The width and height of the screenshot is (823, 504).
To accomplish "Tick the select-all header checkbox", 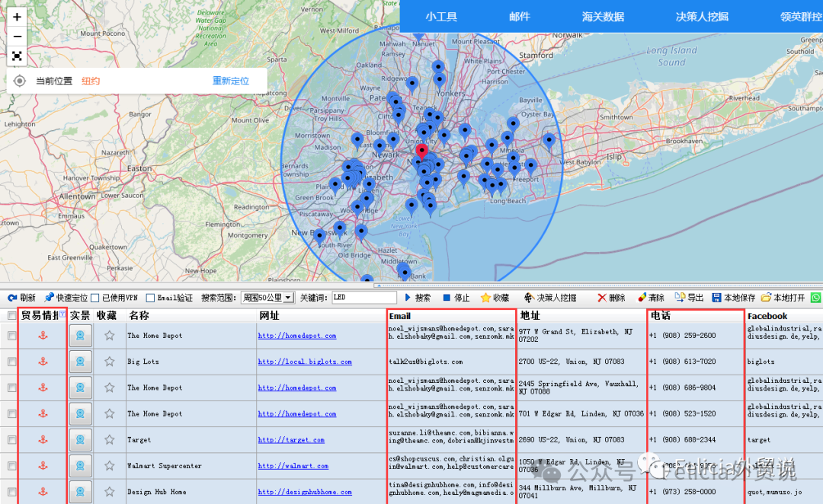I will pyautogui.click(x=11, y=315).
